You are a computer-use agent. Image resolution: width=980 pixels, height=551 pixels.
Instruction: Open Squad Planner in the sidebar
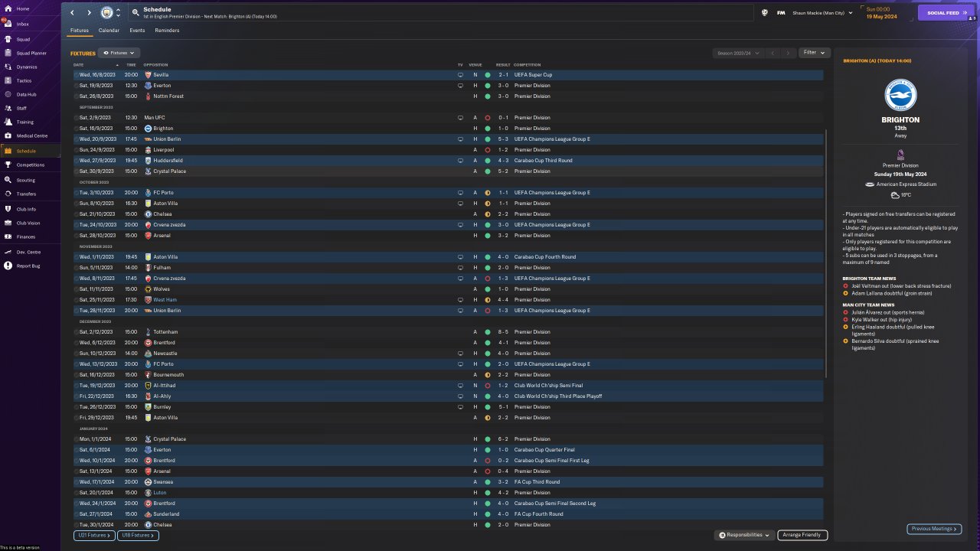click(31, 54)
